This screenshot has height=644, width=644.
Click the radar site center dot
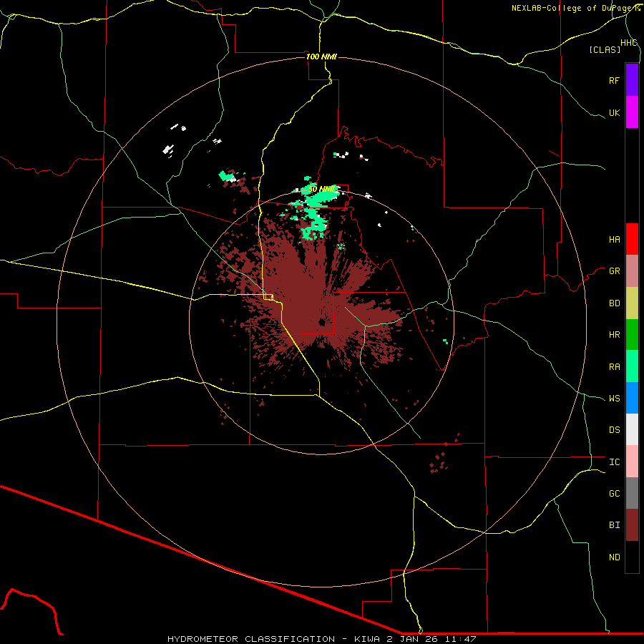(321, 323)
